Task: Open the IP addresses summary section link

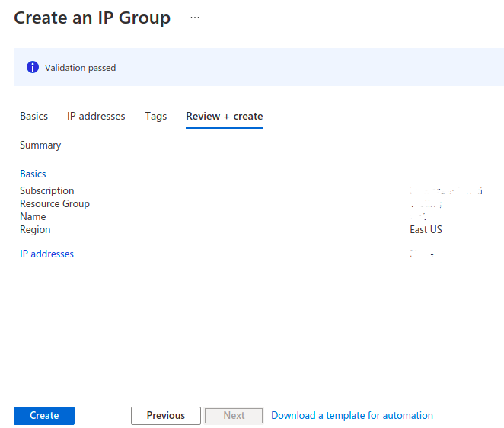Action: [46, 254]
